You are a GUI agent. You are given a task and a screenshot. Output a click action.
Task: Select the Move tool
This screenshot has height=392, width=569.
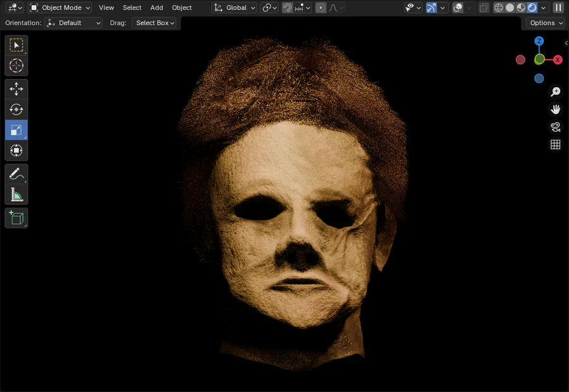[16, 89]
